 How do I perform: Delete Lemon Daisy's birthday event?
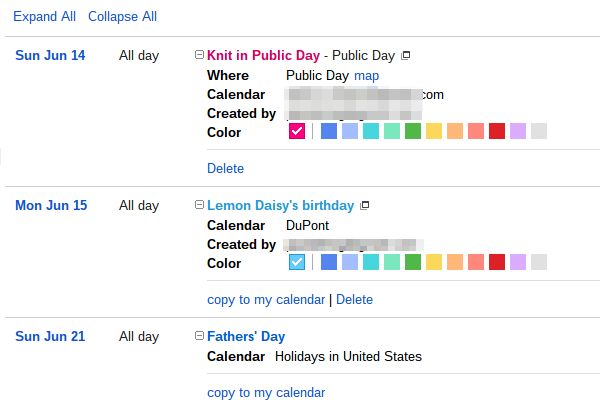(x=354, y=299)
